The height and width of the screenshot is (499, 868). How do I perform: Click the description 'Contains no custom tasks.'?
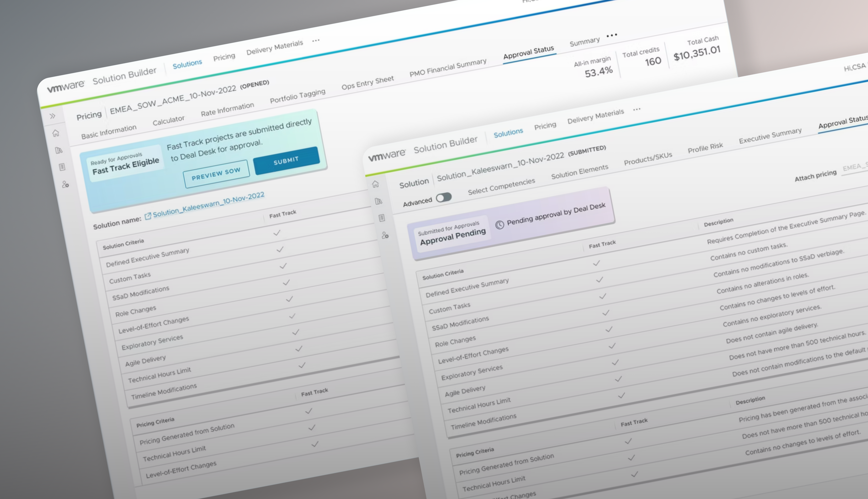749,252
